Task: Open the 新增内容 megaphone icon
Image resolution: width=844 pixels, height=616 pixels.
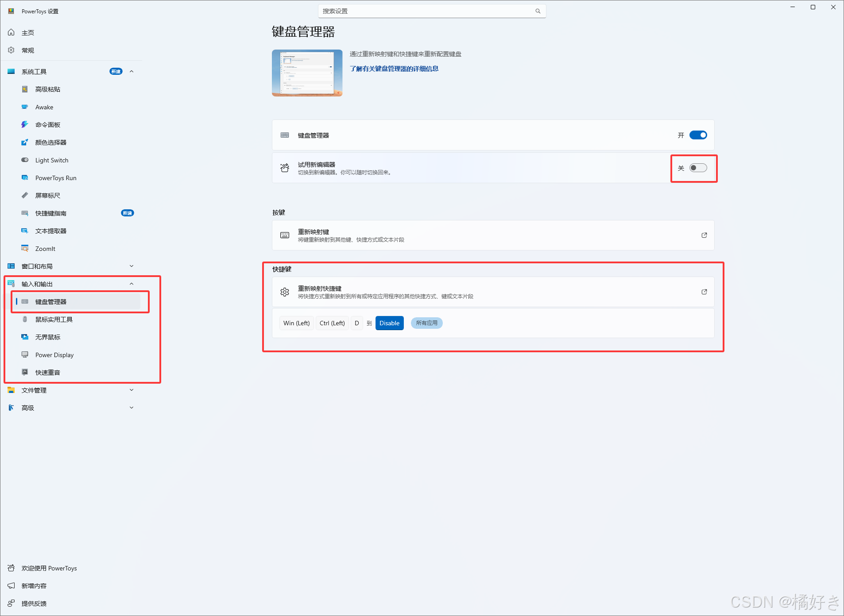Action: tap(11, 585)
